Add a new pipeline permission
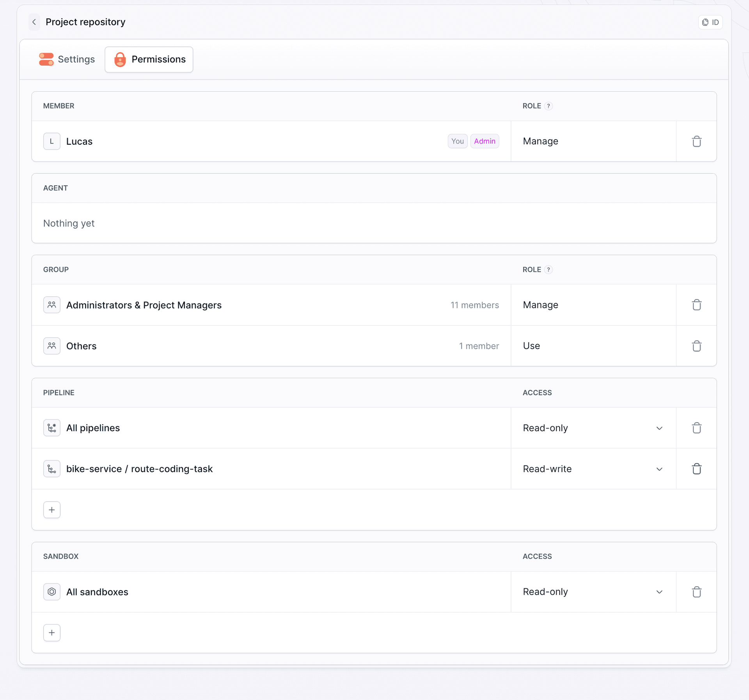Image resolution: width=749 pixels, height=700 pixels. coord(52,510)
